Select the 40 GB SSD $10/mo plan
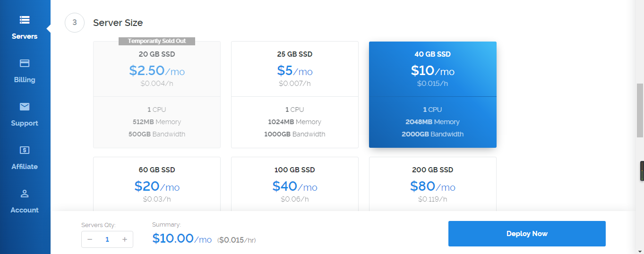 pos(433,94)
